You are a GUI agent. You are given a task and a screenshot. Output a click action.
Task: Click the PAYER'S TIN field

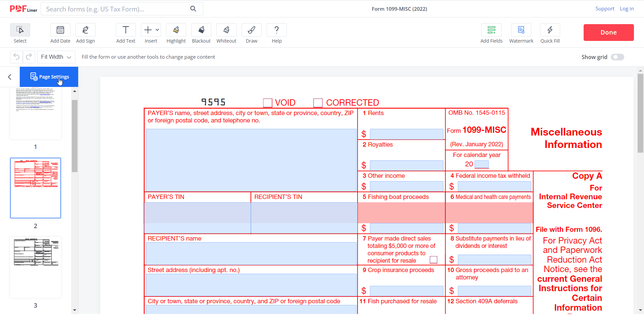coord(198,218)
